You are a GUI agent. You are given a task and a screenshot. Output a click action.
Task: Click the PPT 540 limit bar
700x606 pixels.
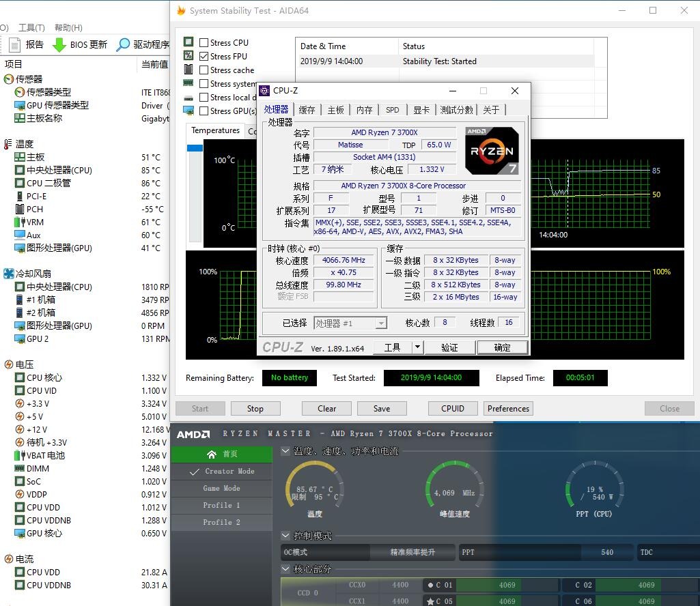tap(546, 552)
